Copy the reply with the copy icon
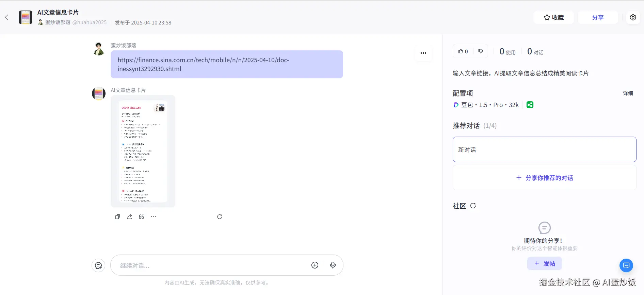Image resolution: width=644 pixels, height=295 pixels. pos(117,217)
